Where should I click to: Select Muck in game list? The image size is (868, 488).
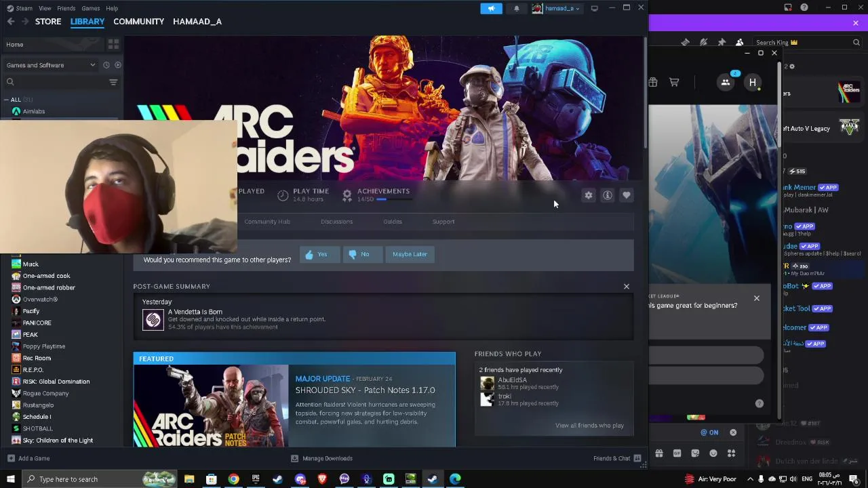point(31,264)
